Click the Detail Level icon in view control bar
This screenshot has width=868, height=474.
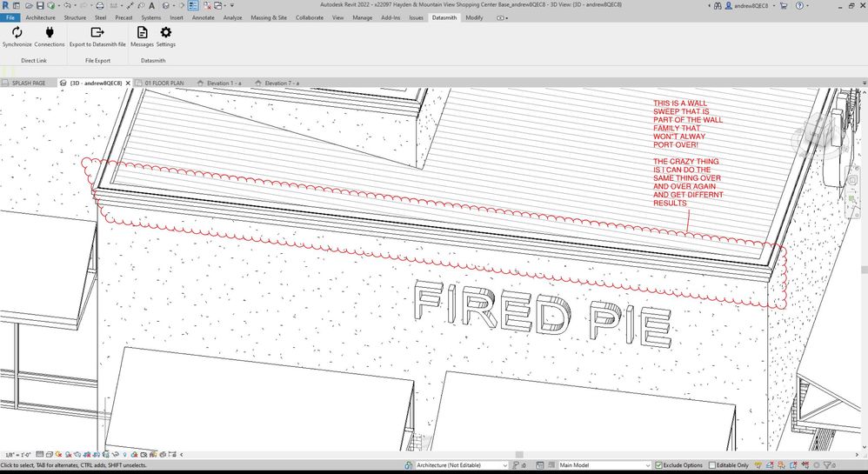point(39,454)
